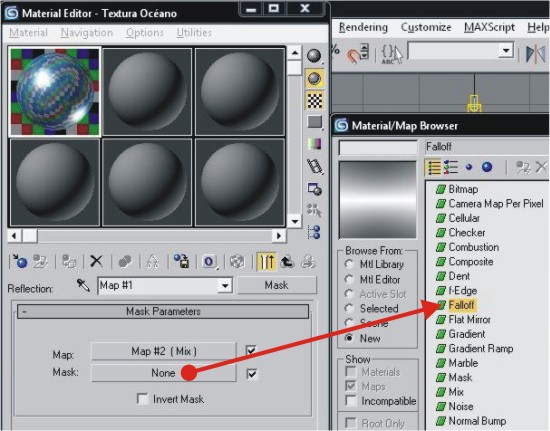Select View List icon in browser
550x431 pixels.
[434, 167]
